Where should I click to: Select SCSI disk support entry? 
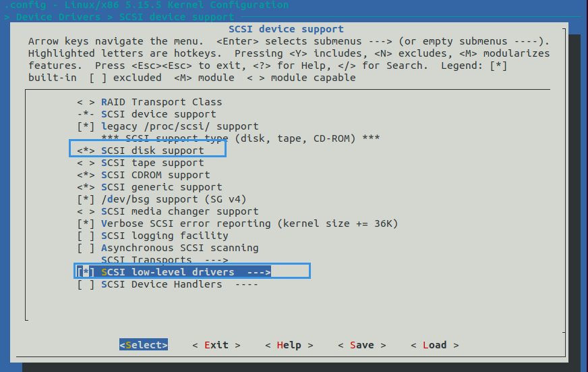tap(152, 151)
